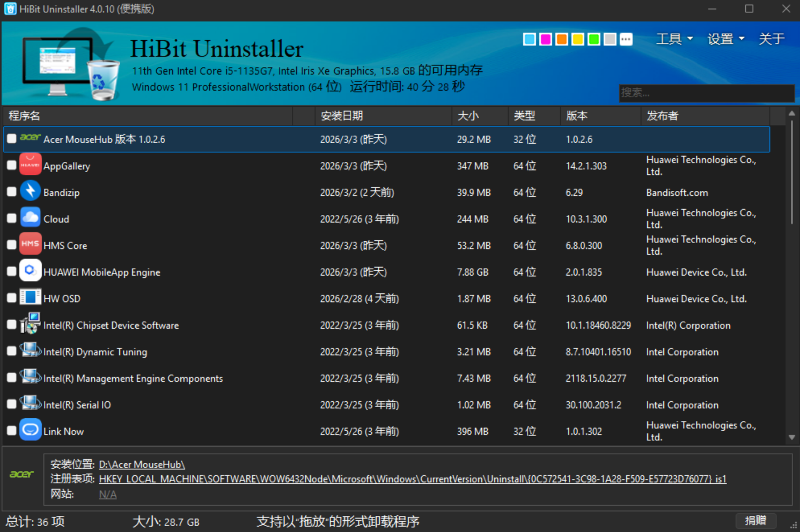The image size is (800, 532).
Task: Click the Intel Chipset Device Software icon
Action: [30, 324]
